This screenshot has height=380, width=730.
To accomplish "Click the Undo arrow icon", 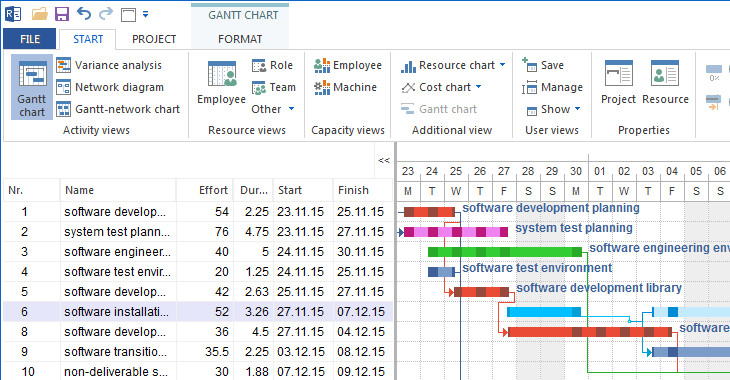I will click(x=84, y=14).
